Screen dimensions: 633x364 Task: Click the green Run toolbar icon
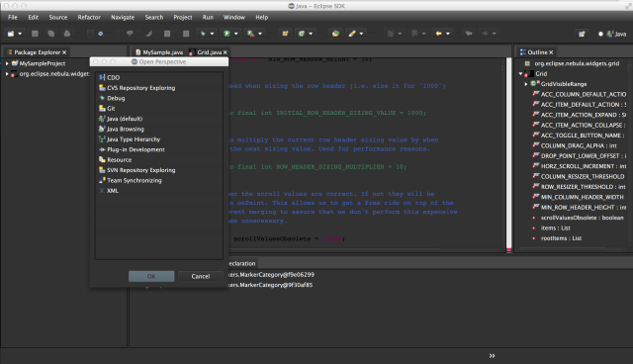click(x=226, y=34)
